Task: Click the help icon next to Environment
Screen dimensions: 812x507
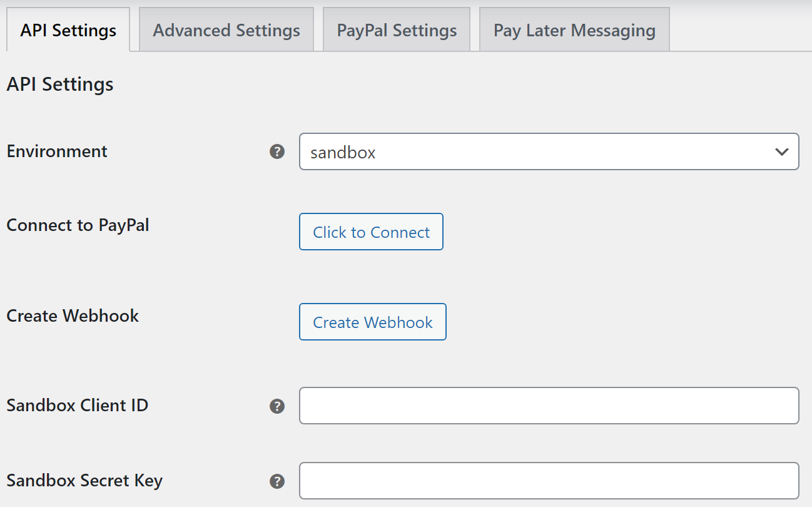Action: click(277, 151)
